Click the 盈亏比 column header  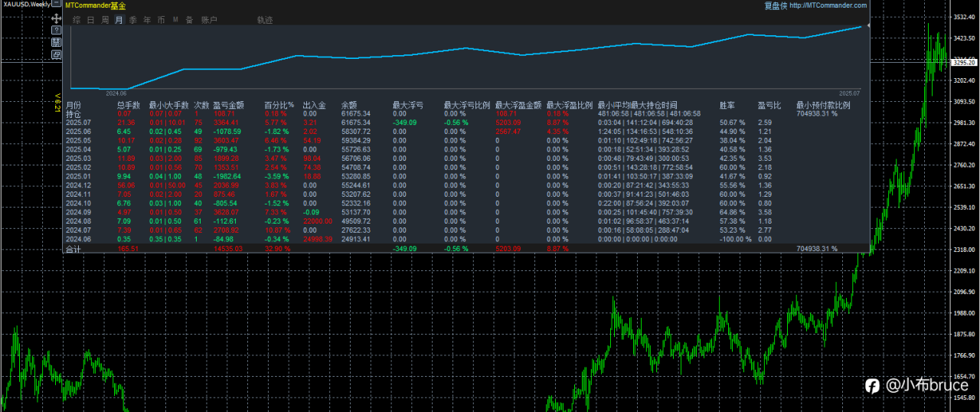coord(769,105)
